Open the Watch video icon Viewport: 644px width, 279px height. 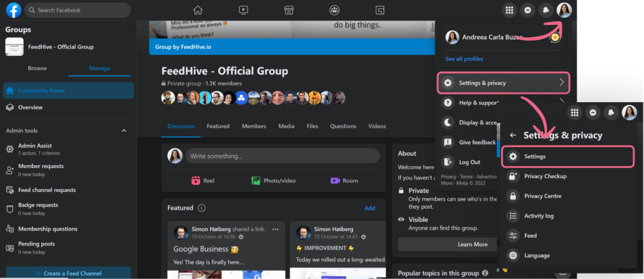coord(243,10)
